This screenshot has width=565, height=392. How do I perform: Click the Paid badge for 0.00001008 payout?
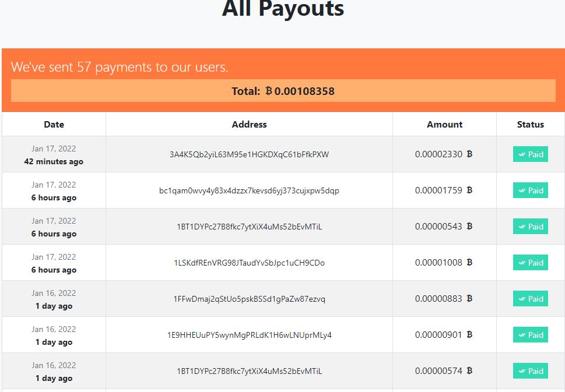point(531,263)
